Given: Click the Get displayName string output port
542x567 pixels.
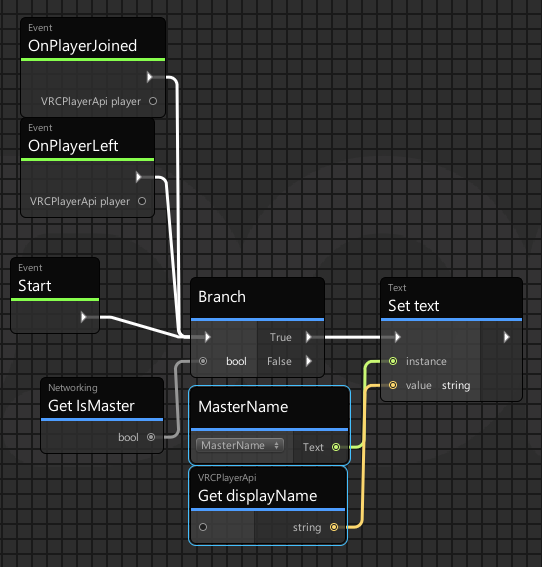Looking at the screenshot, I should [334, 527].
